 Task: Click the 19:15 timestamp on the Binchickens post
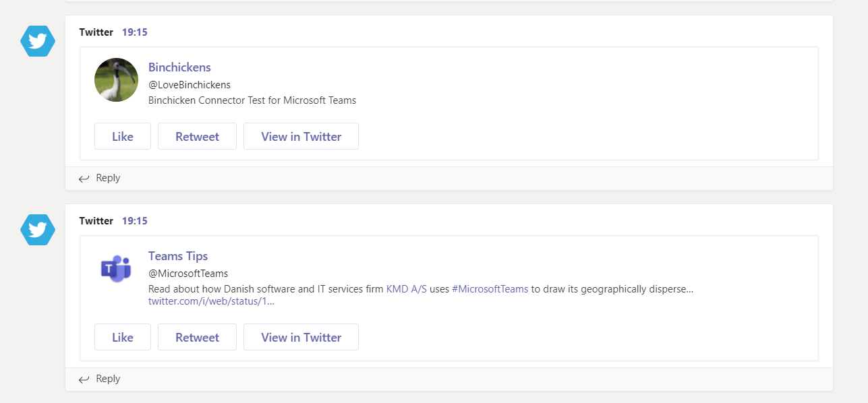tap(134, 32)
